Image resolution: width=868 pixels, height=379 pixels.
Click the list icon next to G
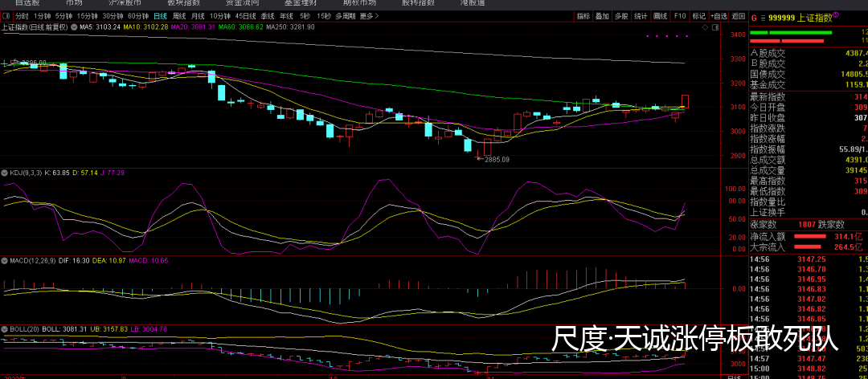[x=764, y=16]
